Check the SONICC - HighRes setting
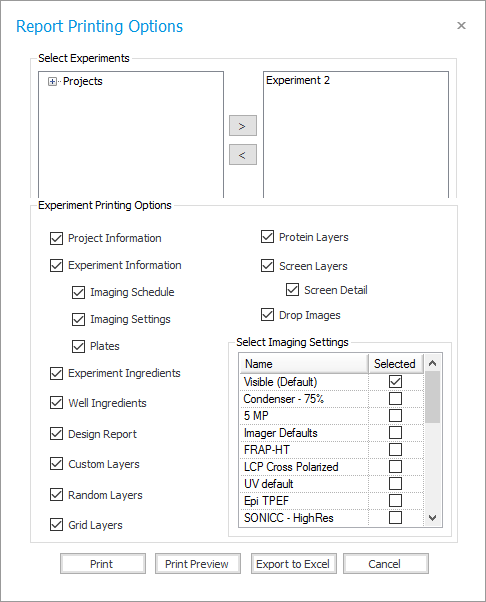Viewport: 486px width, 602px height. pyautogui.click(x=395, y=518)
